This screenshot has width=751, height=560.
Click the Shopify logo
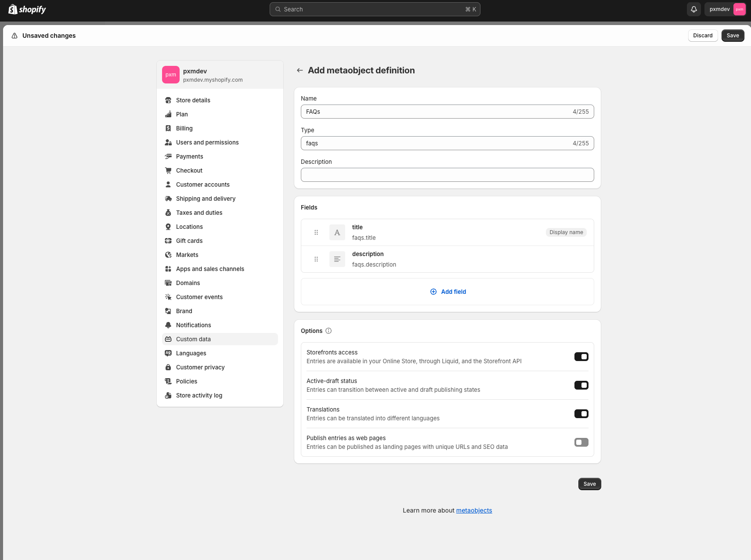tap(27, 9)
